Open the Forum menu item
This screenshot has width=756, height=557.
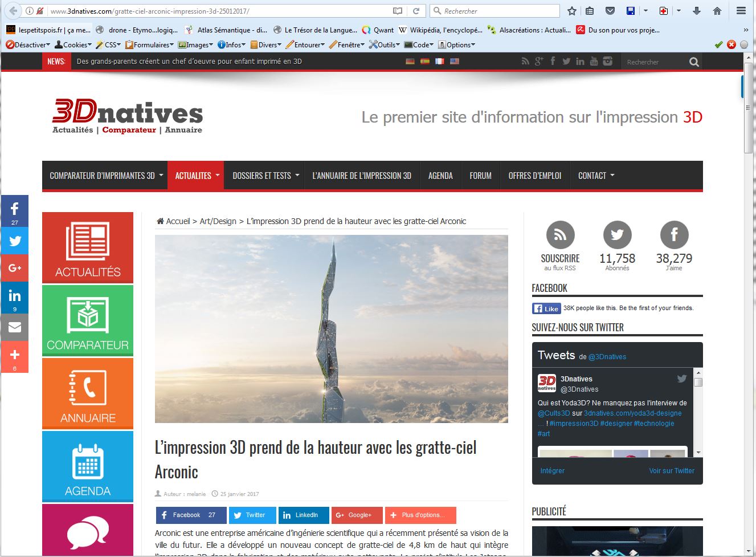click(x=480, y=176)
